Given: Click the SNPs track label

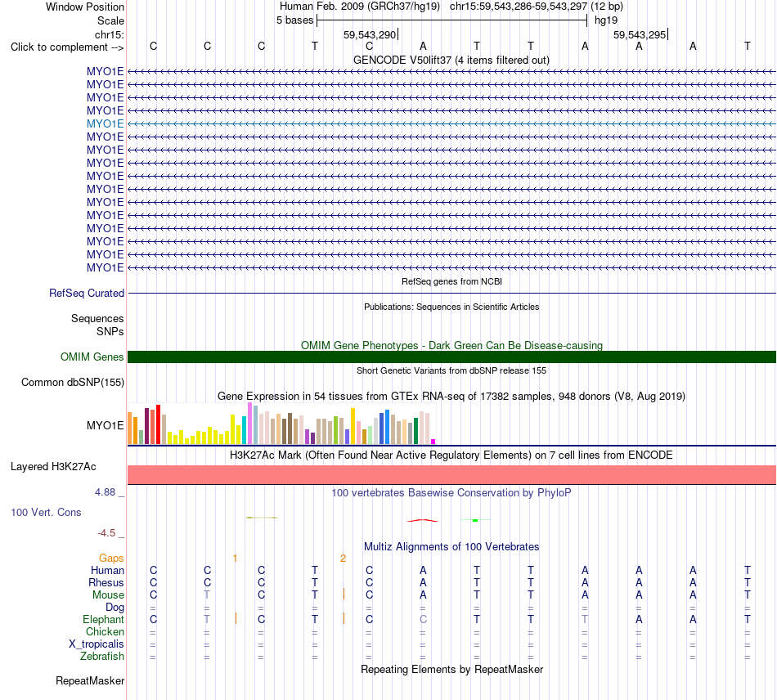Looking at the screenshot, I should 110,331.
